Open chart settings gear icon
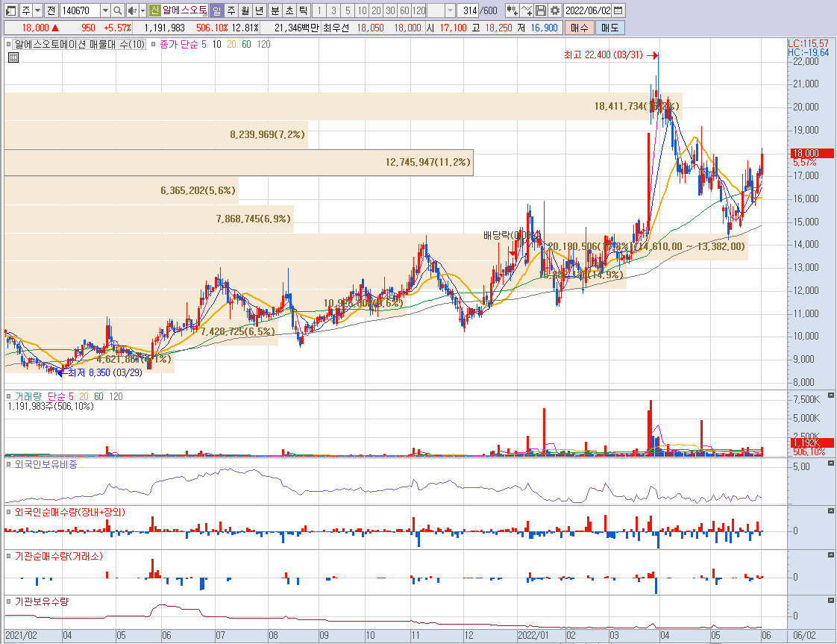This screenshot has width=837, height=644. click(x=555, y=10)
